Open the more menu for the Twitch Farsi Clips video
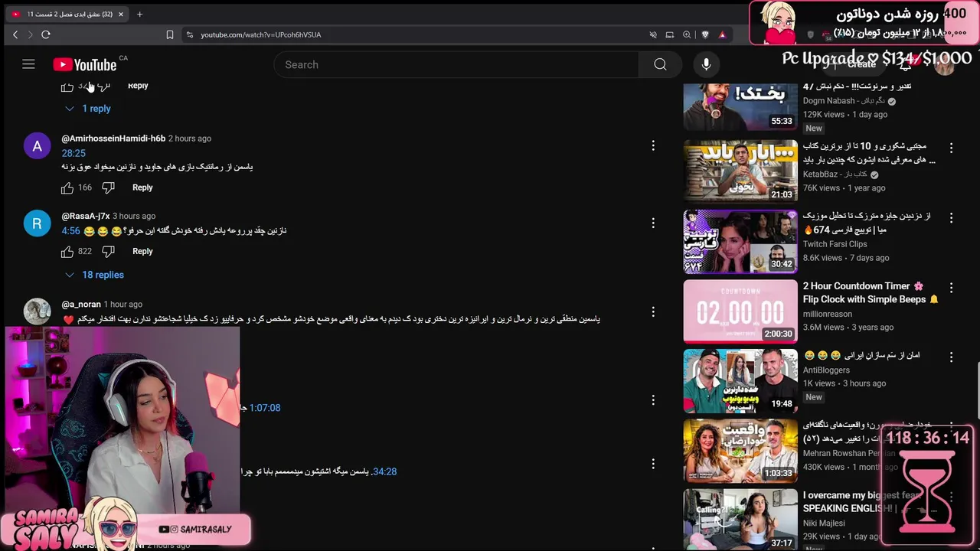Viewport: 980px width, 551px height. [x=951, y=218]
